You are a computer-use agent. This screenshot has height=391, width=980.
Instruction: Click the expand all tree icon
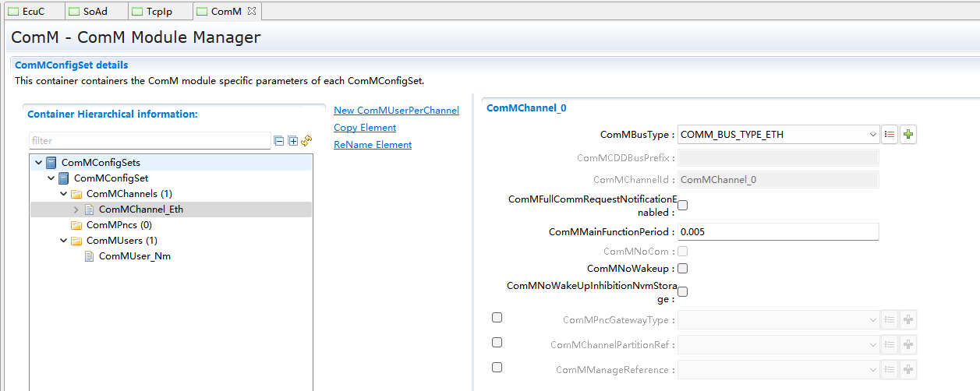pyautogui.click(x=293, y=141)
